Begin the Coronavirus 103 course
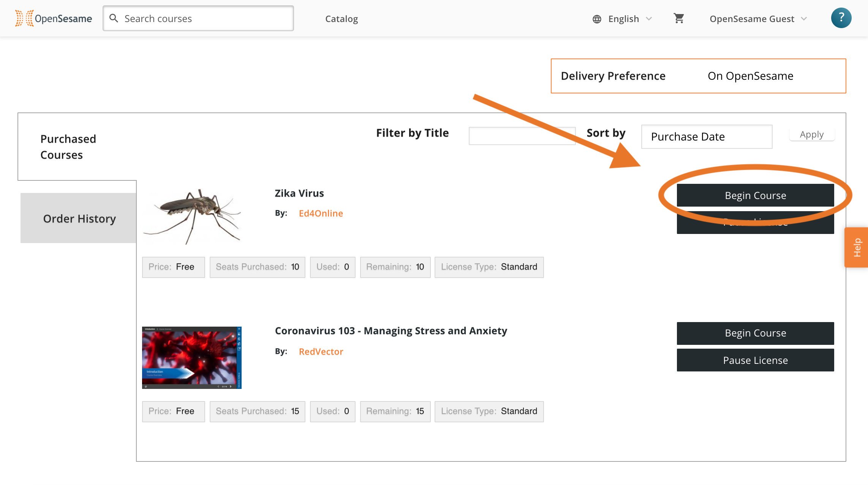Image resolution: width=868 pixels, height=485 pixels. tap(755, 333)
